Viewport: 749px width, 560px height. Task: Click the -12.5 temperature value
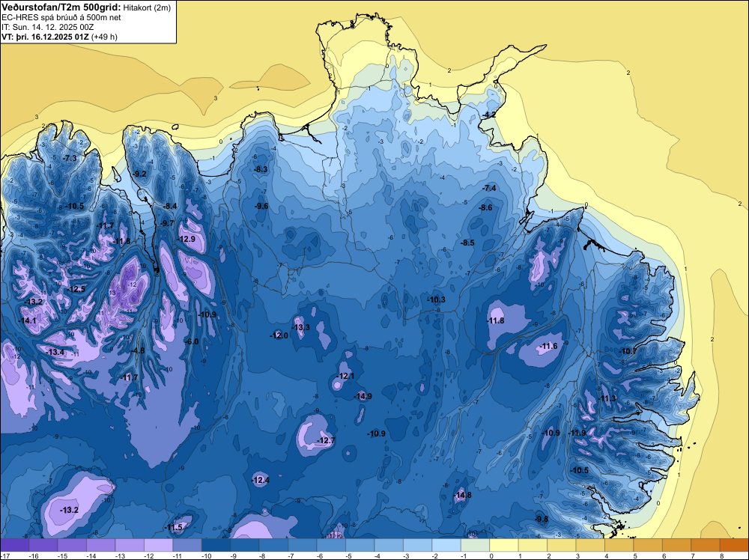76,289
